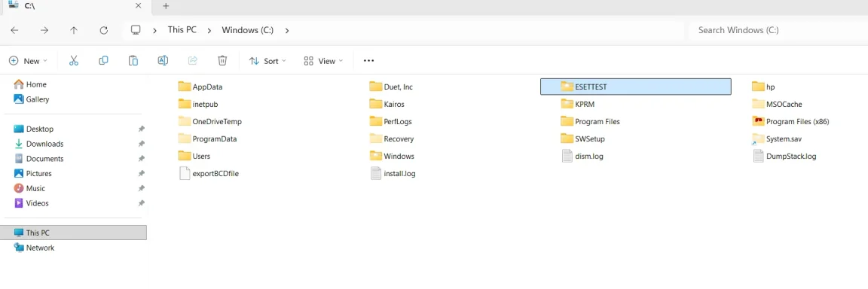
Task: Select the ProgramData folder name
Action: (x=215, y=138)
